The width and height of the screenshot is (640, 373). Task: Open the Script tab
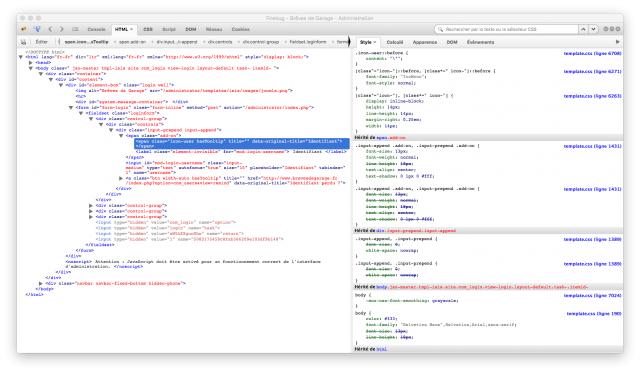169,29
